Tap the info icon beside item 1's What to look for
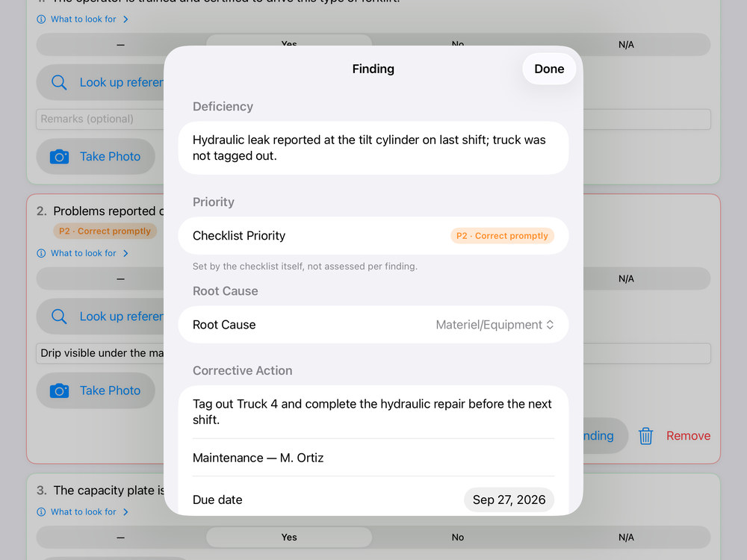747x560 pixels. 41,19
